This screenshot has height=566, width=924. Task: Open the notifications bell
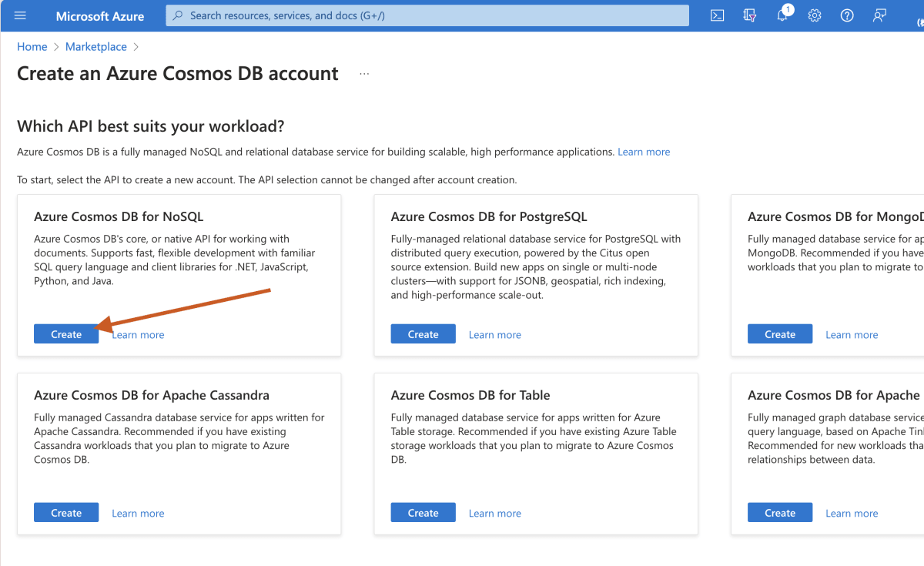pos(782,15)
